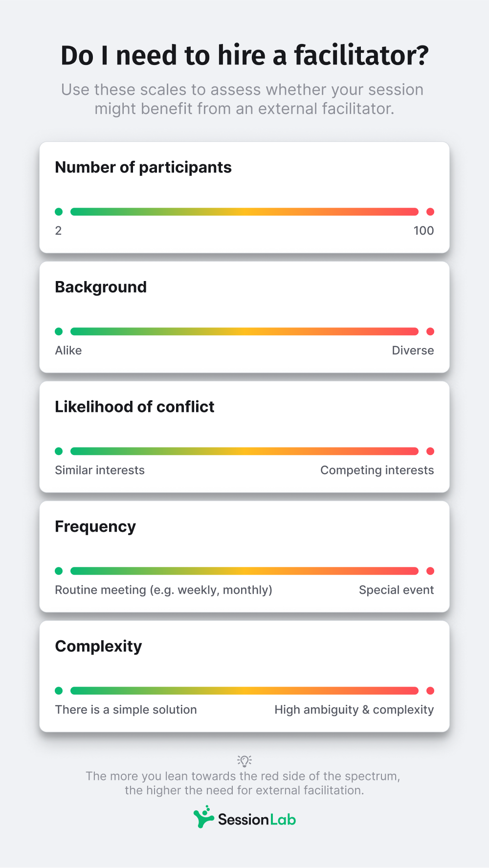Click the Number of participants gradient bar

pyautogui.click(x=244, y=212)
